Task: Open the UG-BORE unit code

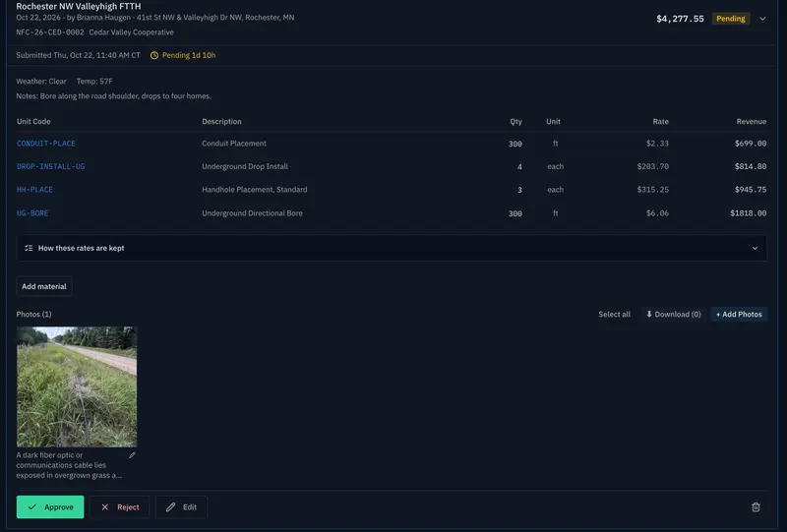Action: click(32, 213)
